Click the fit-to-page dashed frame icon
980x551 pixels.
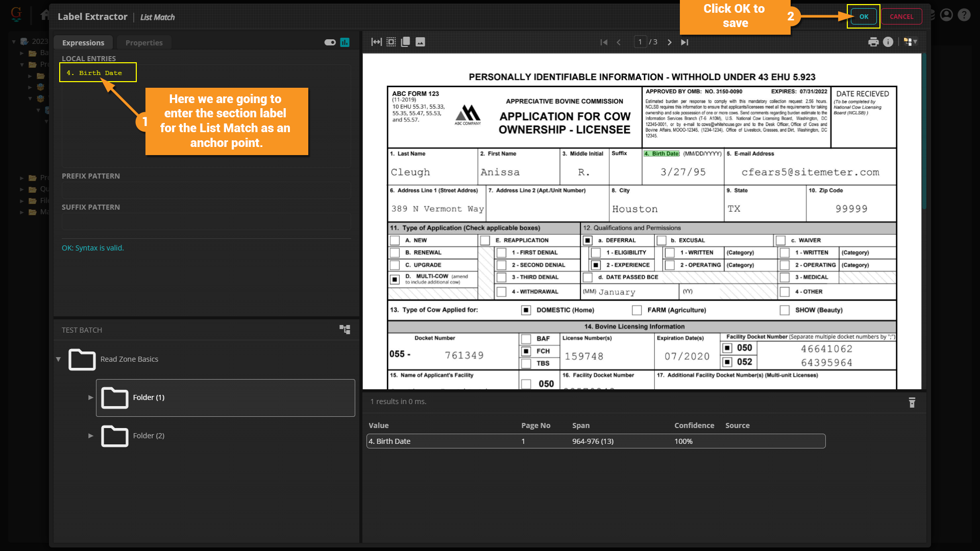(391, 42)
